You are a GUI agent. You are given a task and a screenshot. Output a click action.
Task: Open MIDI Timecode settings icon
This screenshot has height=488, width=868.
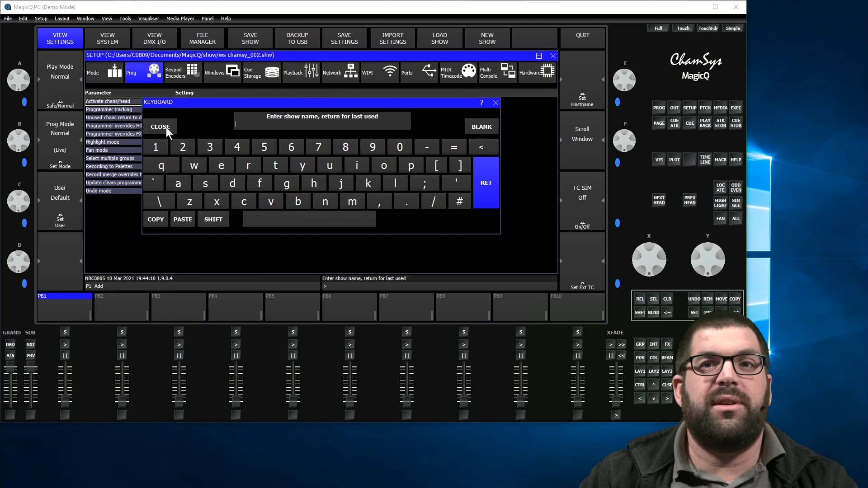click(x=468, y=71)
